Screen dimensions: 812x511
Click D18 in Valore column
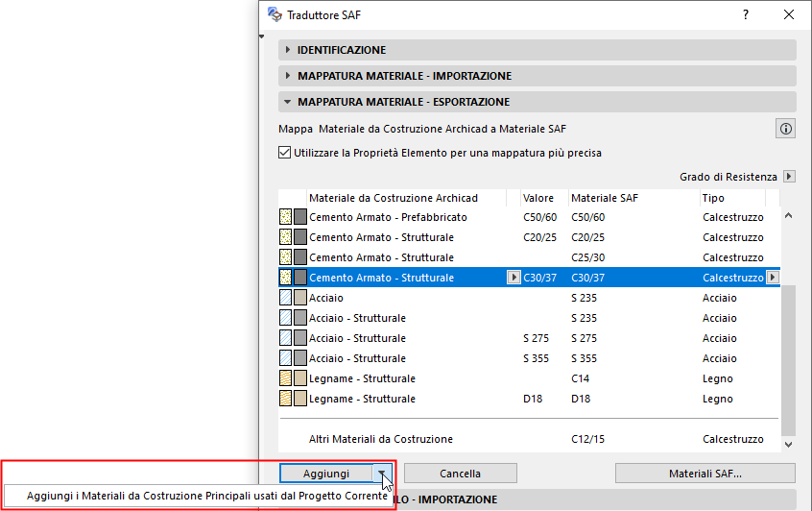(533, 399)
